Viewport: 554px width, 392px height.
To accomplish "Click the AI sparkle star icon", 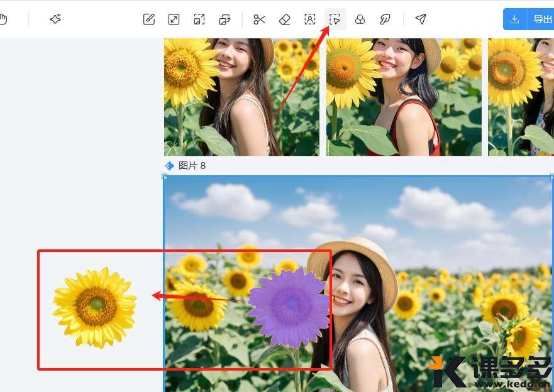I will [55, 19].
